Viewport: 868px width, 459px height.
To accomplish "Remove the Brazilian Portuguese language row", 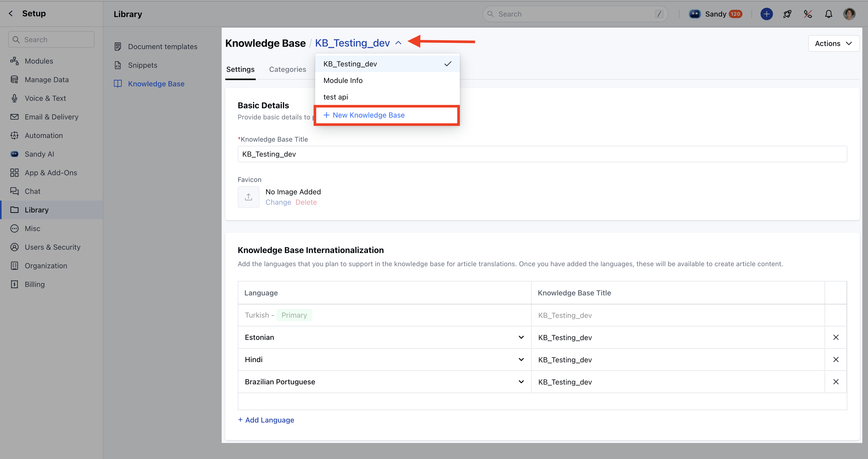I will [x=836, y=382].
